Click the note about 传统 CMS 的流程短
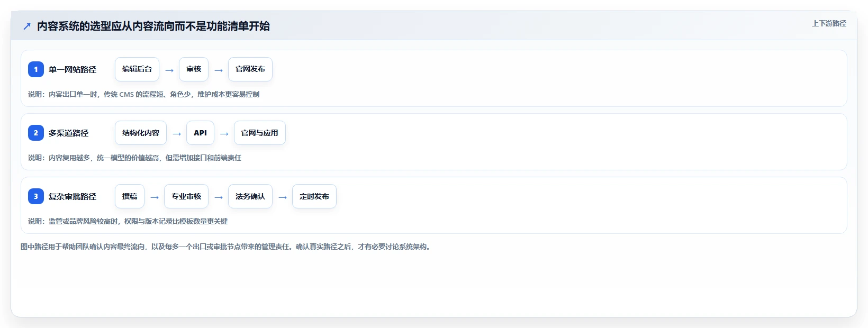 click(143, 94)
